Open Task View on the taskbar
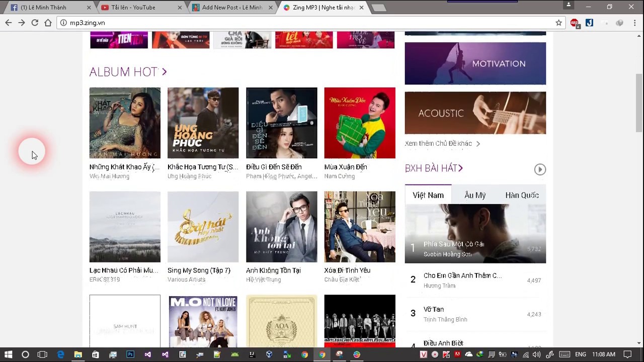Image resolution: width=644 pixels, height=362 pixels. click(x=42, y=354)
